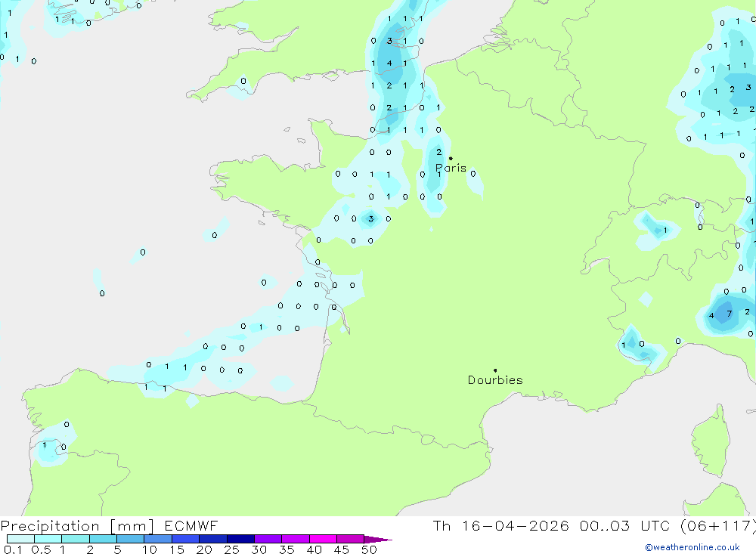Click the '00..03 UTC' time text

coord(625,525)
